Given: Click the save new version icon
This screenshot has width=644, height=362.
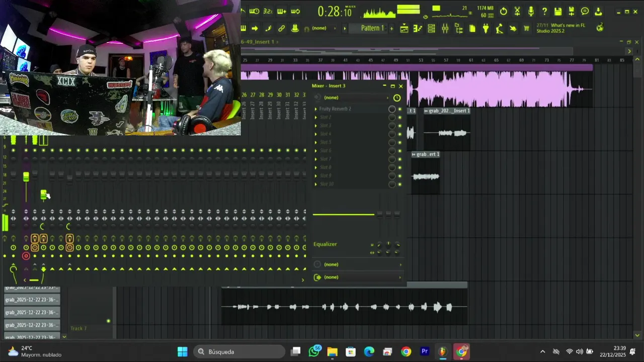Looking at the screenshot, I should click(572, 11).
